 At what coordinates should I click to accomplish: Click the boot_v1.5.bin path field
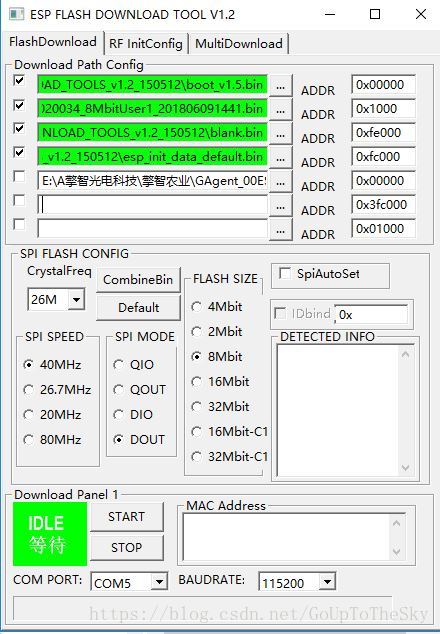tap(152, 85)
